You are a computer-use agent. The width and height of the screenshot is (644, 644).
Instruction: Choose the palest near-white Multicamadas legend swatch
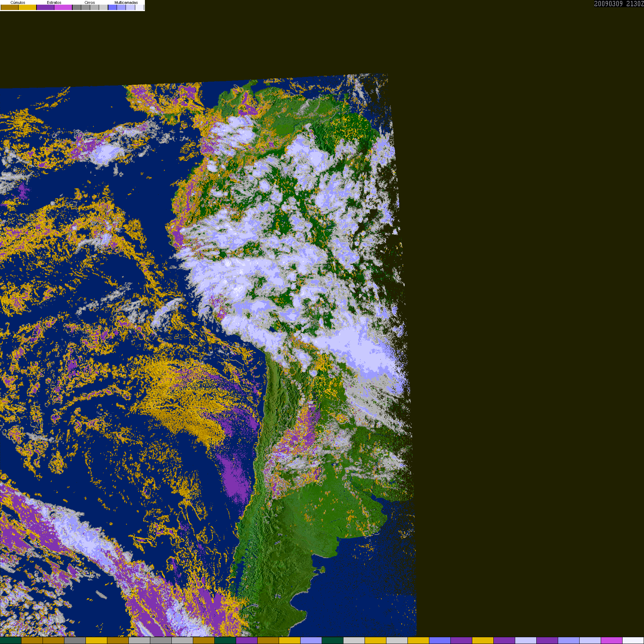tap(140, 7)
